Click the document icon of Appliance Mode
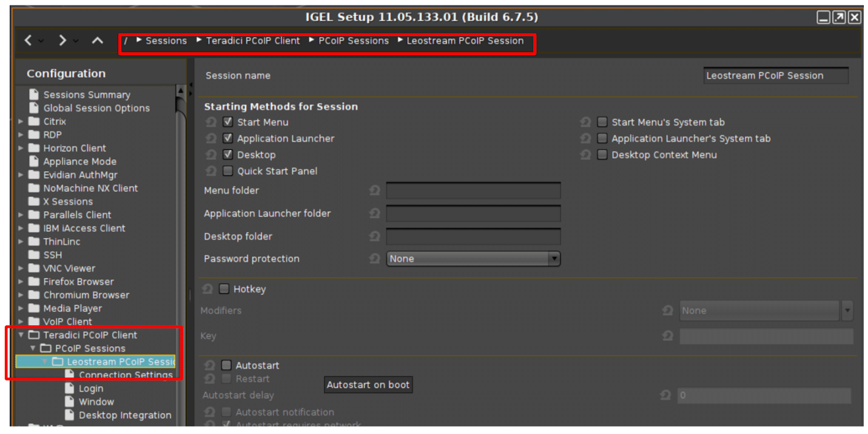Screen dimensions: 868x434 pyautogui.click(x=34, y=161)
